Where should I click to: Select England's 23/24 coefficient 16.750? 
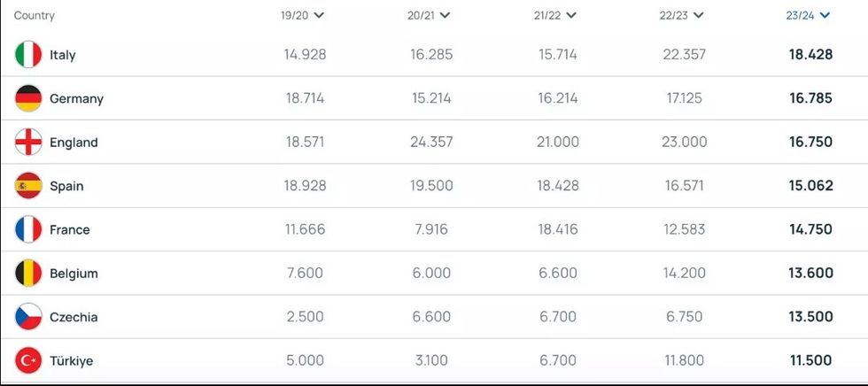(x=810, y=143)
